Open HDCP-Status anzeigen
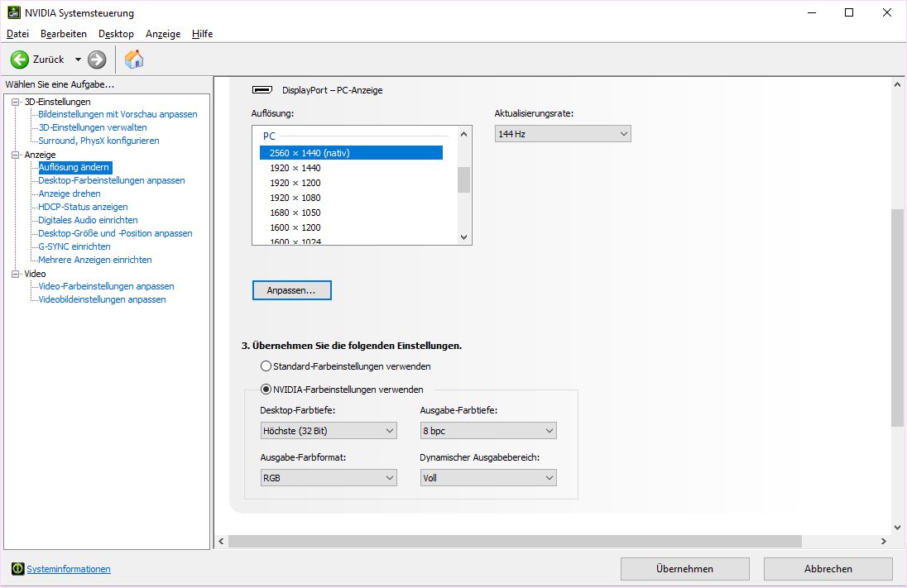This screenshot has width=907, height=588. (x=83, y=208)
